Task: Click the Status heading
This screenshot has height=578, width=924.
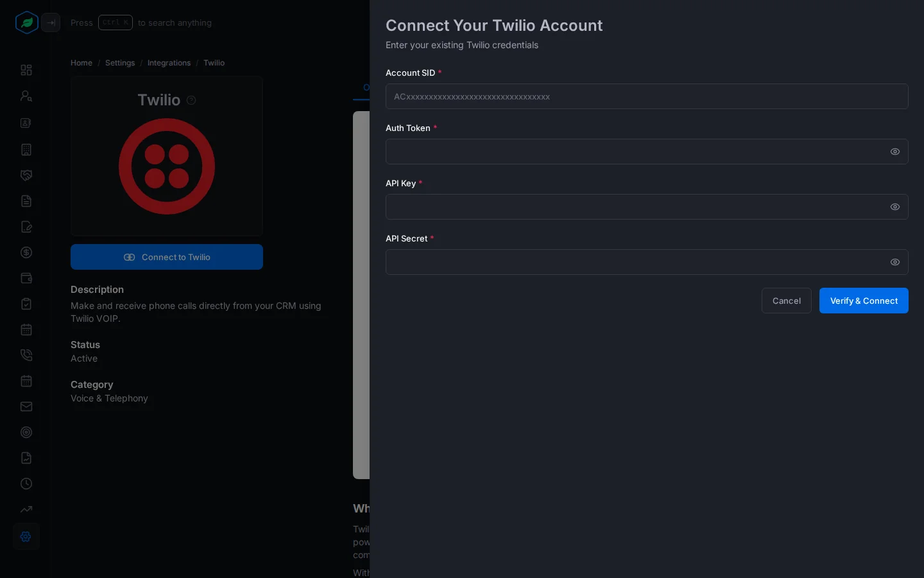Action: (85, 345)
